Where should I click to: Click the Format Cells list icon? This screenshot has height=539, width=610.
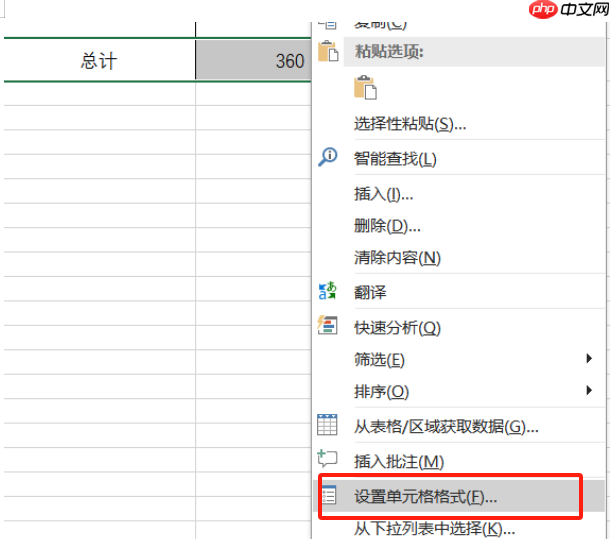329,495
